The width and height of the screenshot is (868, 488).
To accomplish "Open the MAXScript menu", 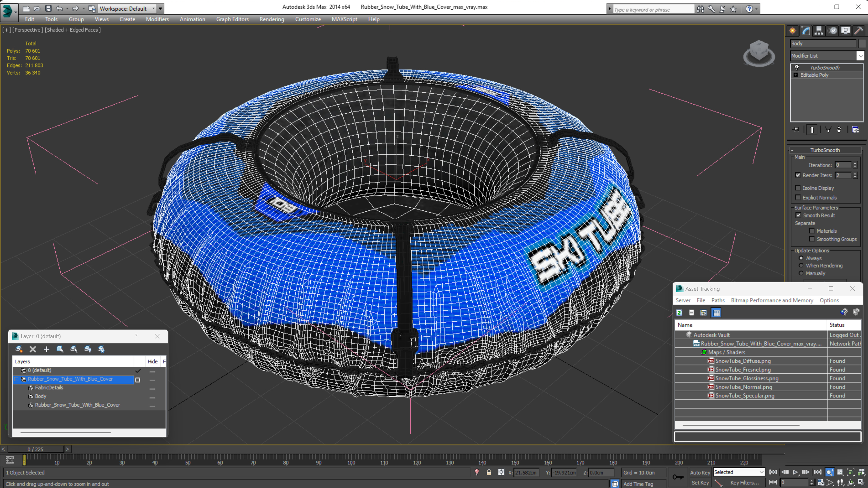I will click(344, 19).
